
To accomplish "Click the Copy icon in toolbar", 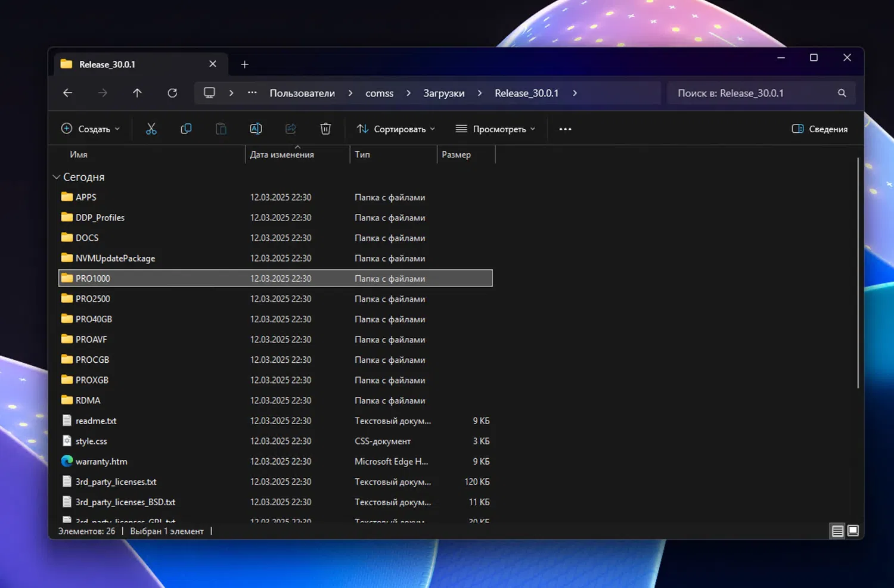I will (x=186, y=129).
